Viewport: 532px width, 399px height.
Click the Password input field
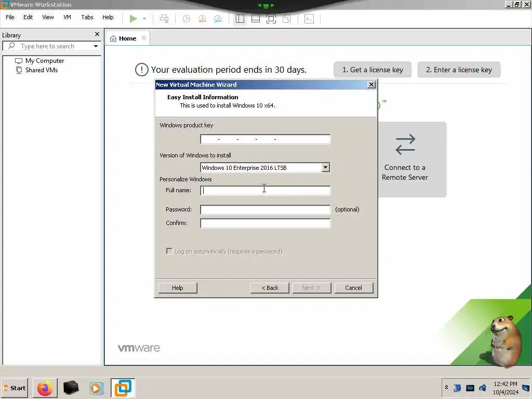coord(265,209)
